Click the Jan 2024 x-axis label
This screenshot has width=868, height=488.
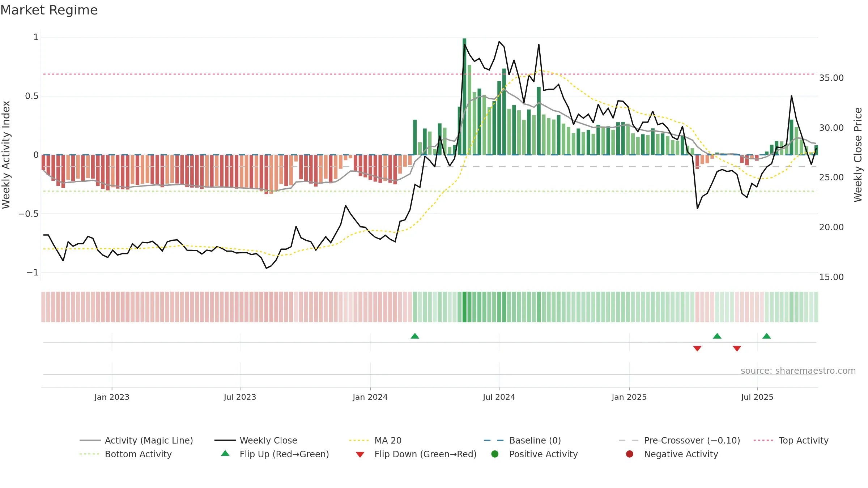370,397
